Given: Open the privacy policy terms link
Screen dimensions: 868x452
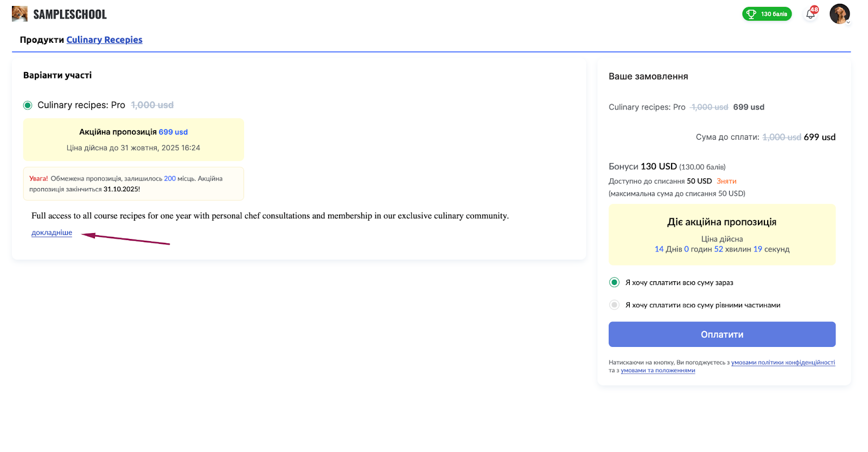Looking at the screenshot, I should [x=783, y=363].
